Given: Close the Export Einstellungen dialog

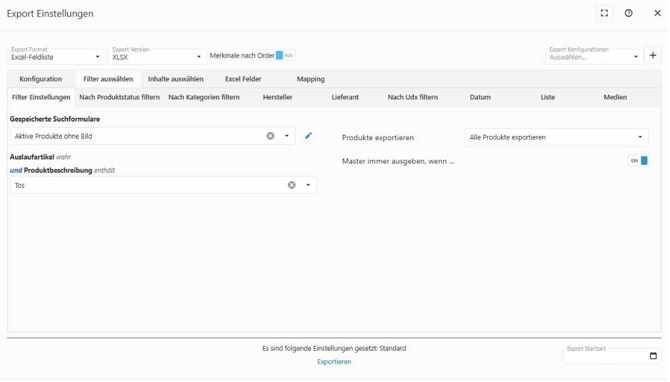Looking at the screenshot, I should (659, 13).
